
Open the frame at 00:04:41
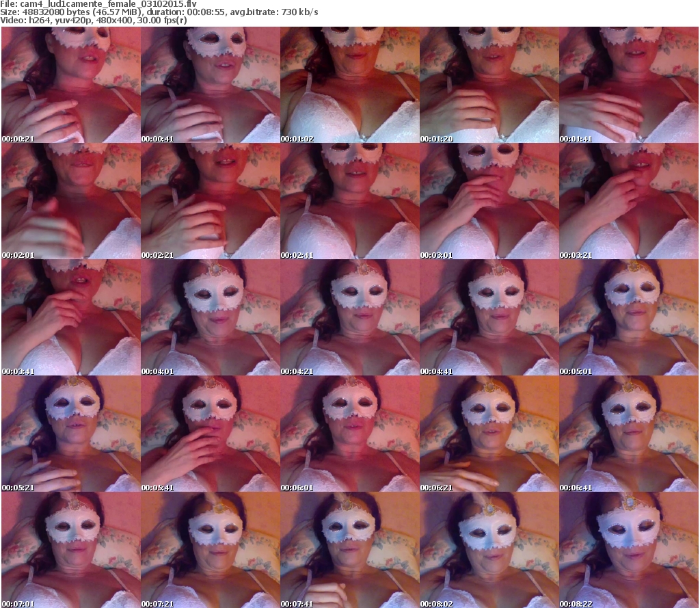coord(489,317)
